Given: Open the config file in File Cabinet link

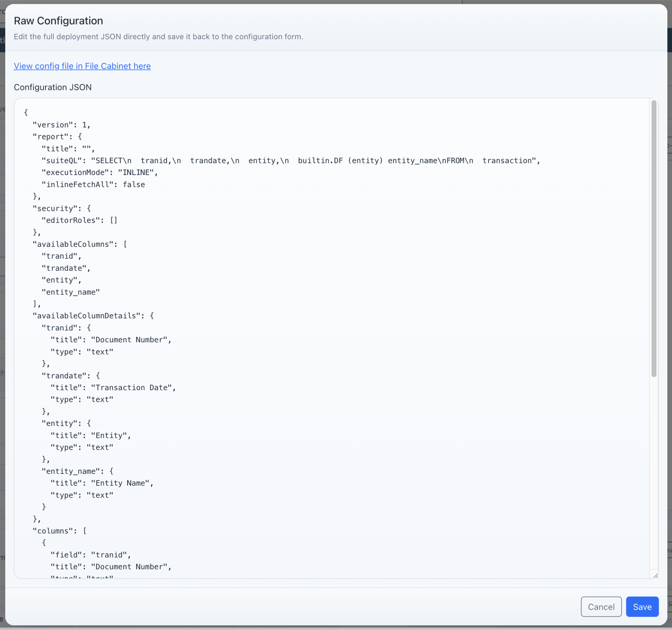Looking at the screenshot, I should click(x=82, y=66).
